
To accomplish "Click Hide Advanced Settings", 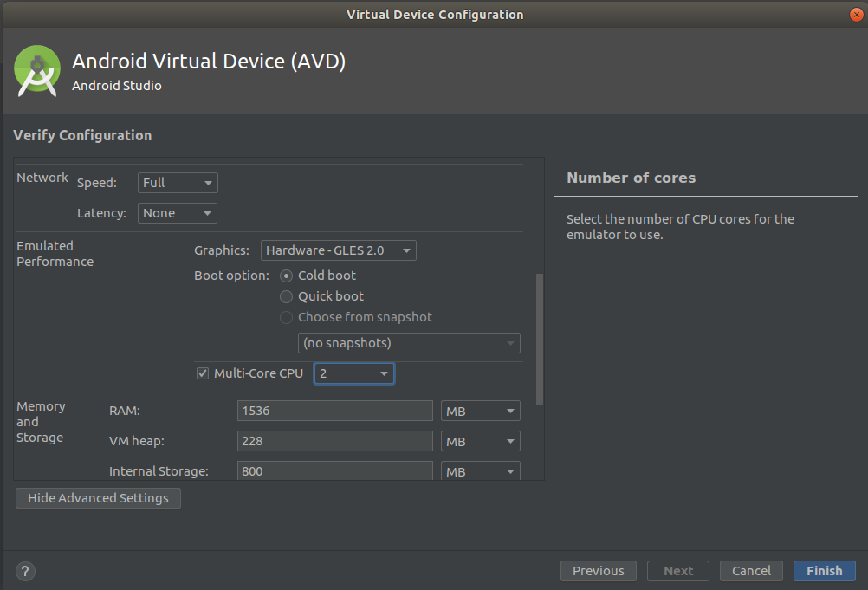I will tap(97, 497).
